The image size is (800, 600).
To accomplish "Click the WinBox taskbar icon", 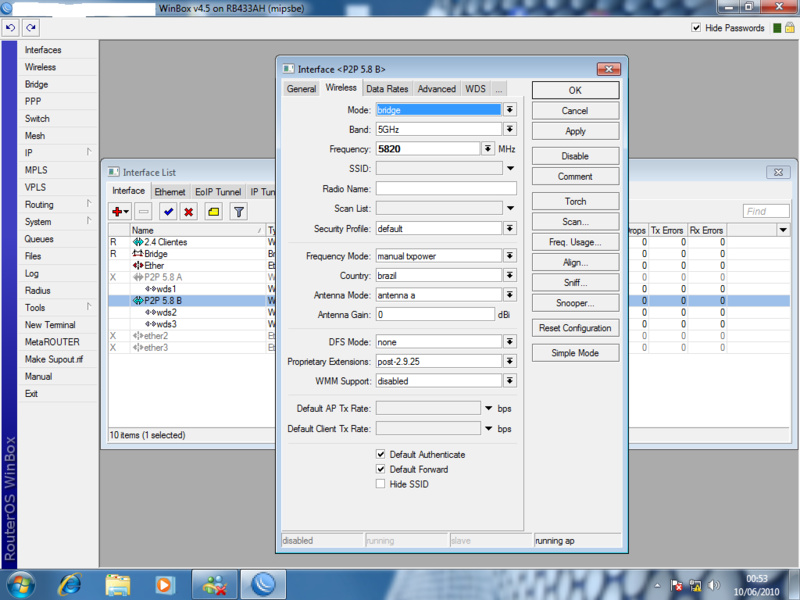I will (x=263, y=585).
